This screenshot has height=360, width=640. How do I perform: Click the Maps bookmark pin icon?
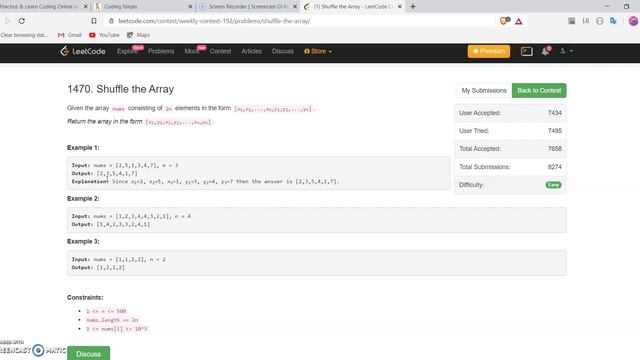[x=130, y=35]
